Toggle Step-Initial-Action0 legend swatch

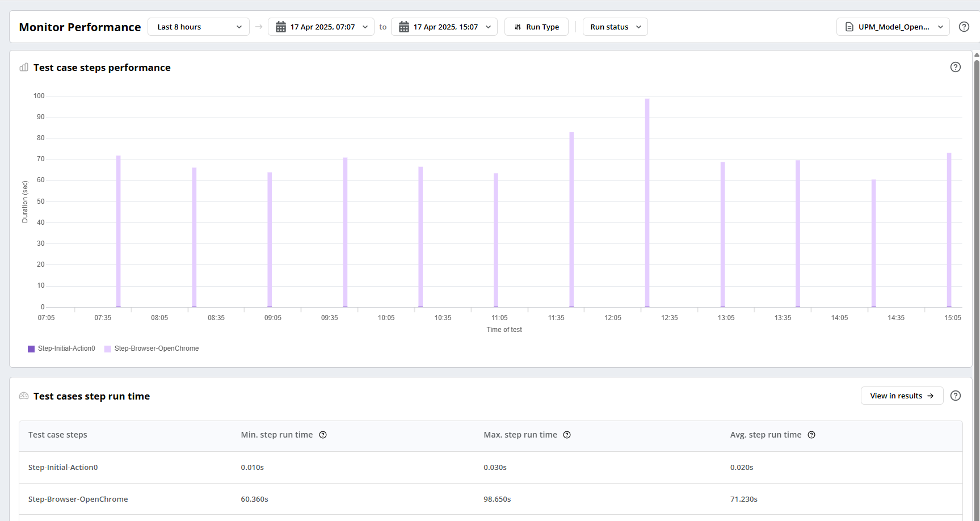coord(31,349)
